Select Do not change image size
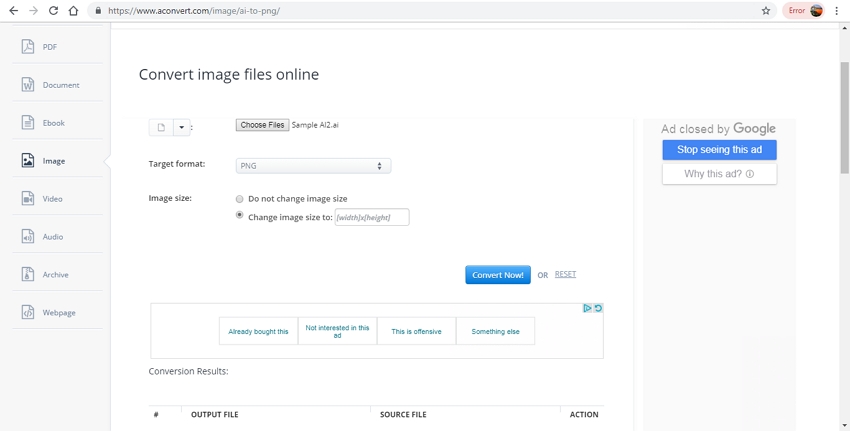850x431 pixels. pos(239,199)
